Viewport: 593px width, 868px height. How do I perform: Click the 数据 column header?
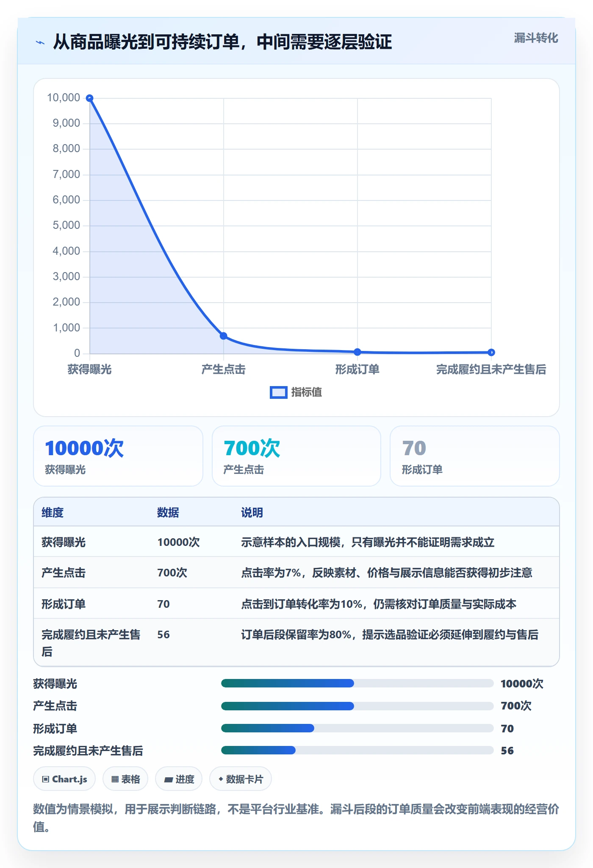(168, 512)
